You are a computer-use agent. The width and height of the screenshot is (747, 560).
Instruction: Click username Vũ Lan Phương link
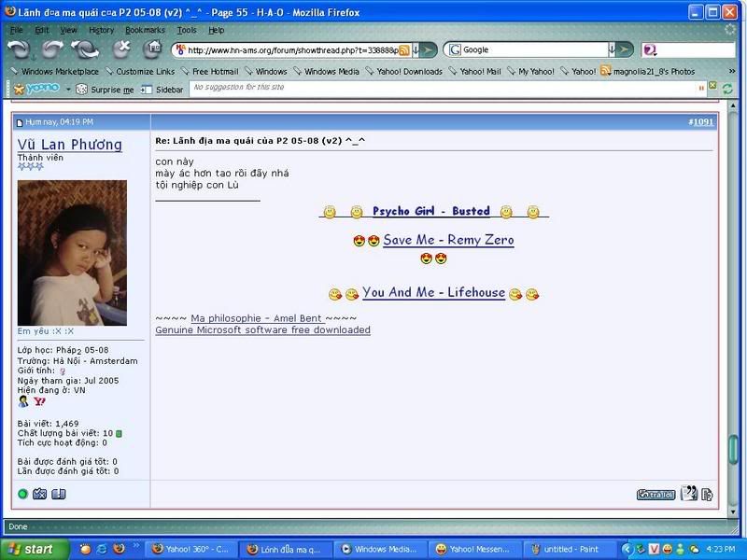[69, 145]
